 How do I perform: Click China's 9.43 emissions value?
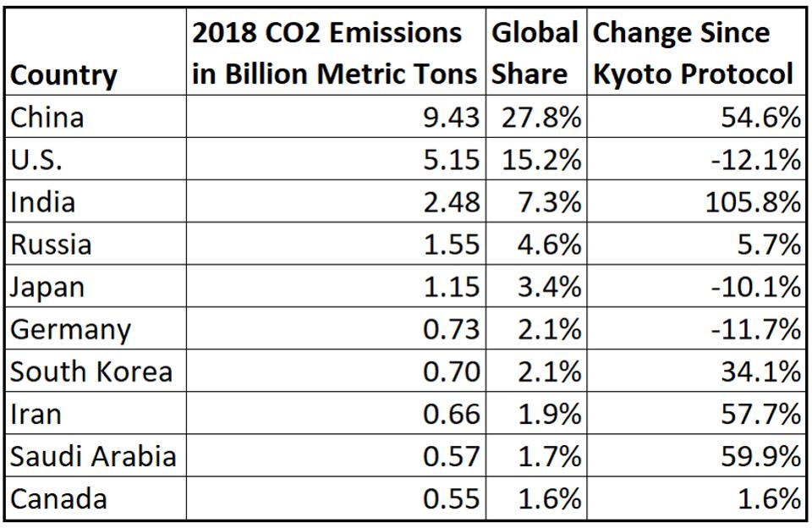[452, 117]
